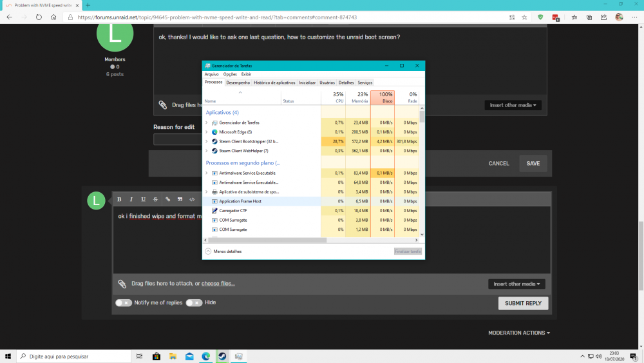
Task: Select the Application Frame Host process
Action: coord(311,201)
